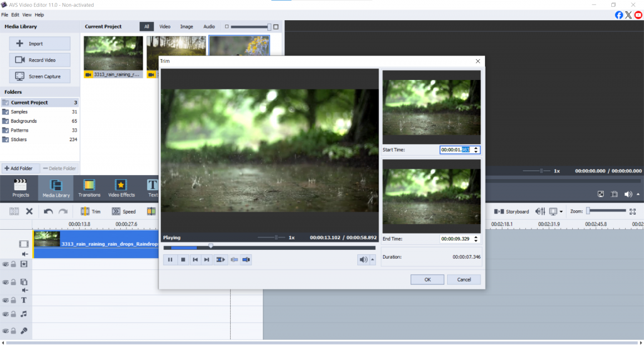Viewport: 644px width, 345px height.
Task: Expand the Trim dialog volume dropdown arrow
Action: tap(372, 259)
